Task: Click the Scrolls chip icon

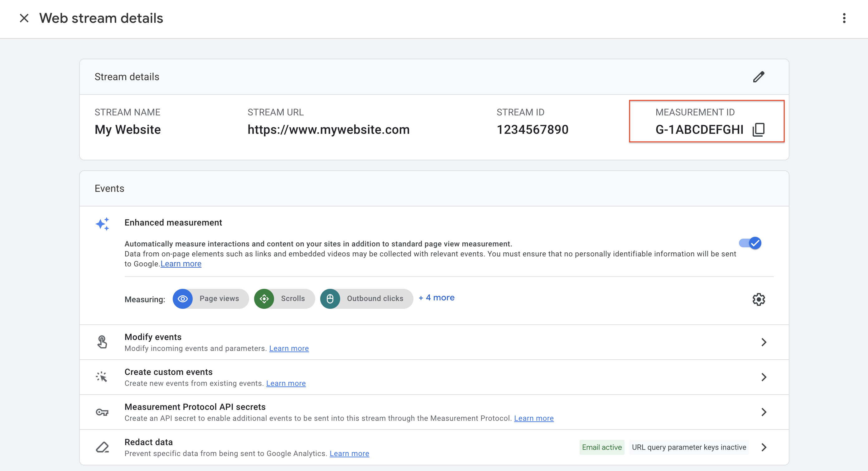Action: [x=264, y=299]
